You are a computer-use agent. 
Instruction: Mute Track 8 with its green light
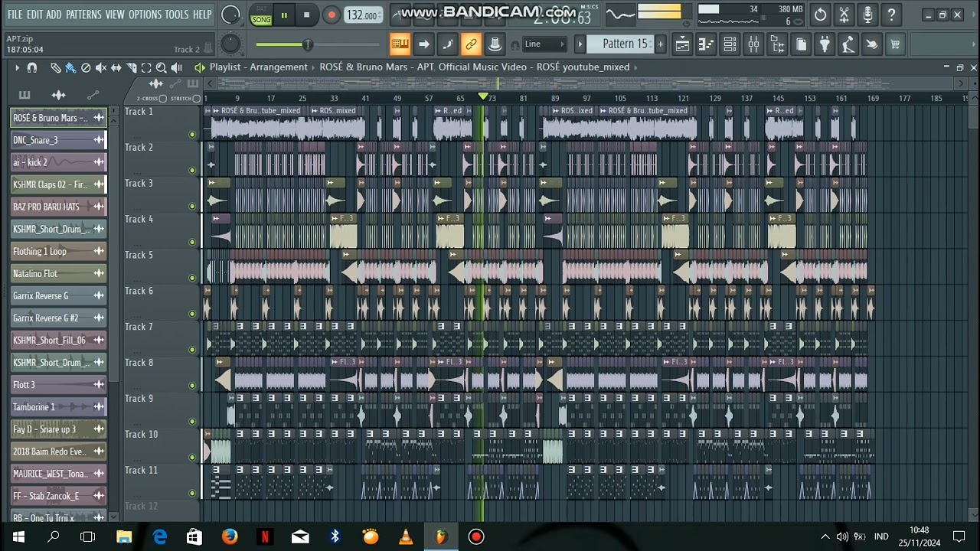192,386
